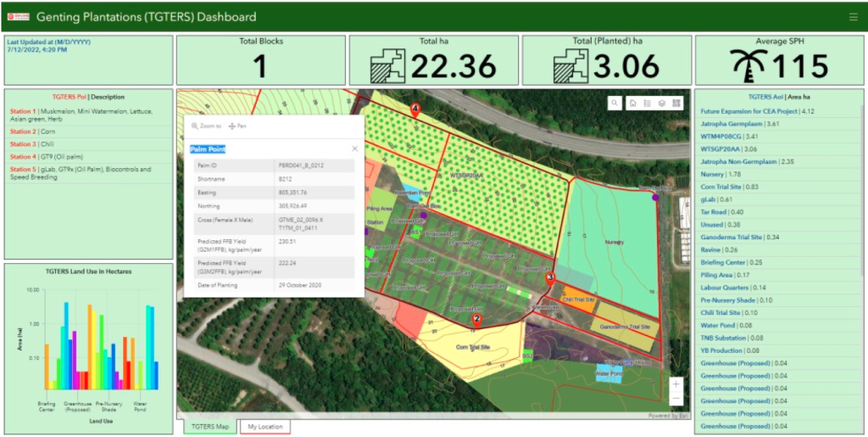Select Station 5 gLab entry
The width and height of the screenshot is (868, 437).
(88, 173)
